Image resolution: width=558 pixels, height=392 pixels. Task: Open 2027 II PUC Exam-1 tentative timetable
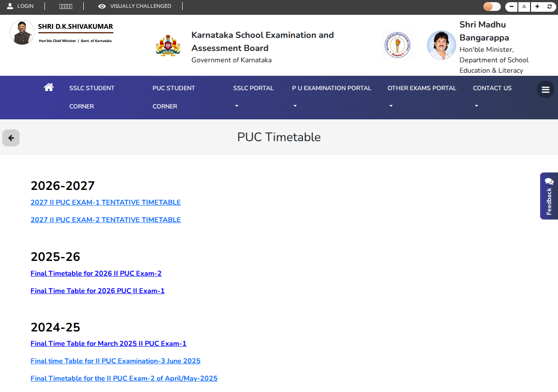[x=105, y=203]
